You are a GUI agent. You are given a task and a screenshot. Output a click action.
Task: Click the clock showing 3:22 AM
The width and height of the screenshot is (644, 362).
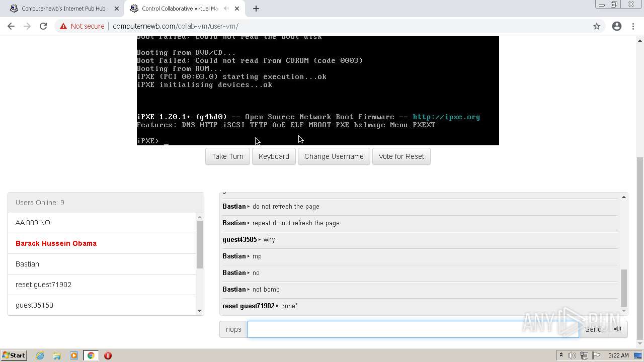(x=618, y=355)
